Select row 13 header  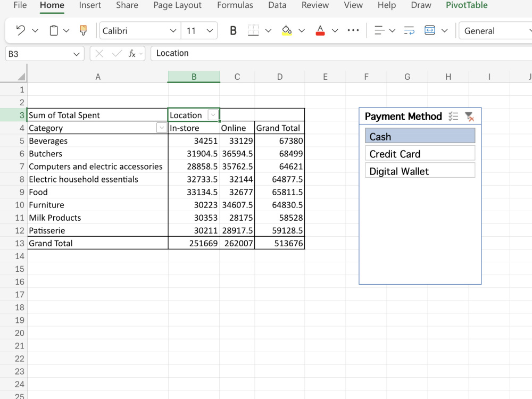(x=14, y=243)
